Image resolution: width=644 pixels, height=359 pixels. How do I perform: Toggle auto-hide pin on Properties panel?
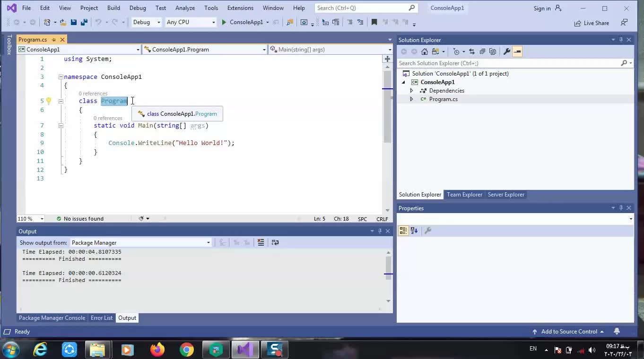tap(621, 208)
